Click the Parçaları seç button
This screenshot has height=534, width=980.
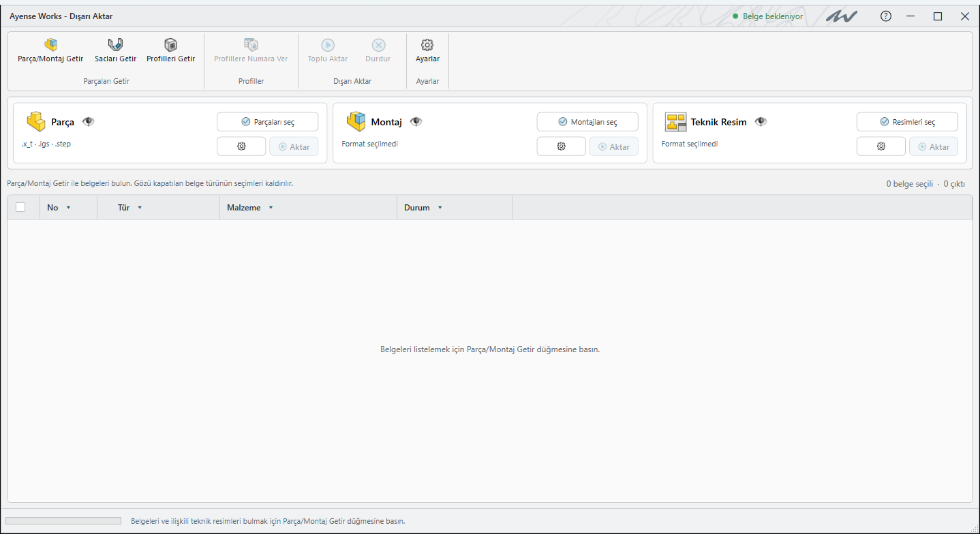click(267, 122)
